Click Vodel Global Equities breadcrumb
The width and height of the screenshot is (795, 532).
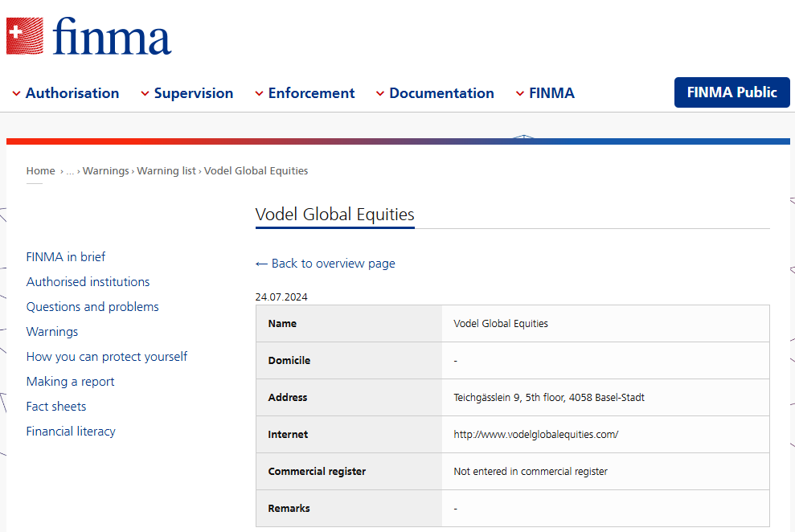coord(256,170)
